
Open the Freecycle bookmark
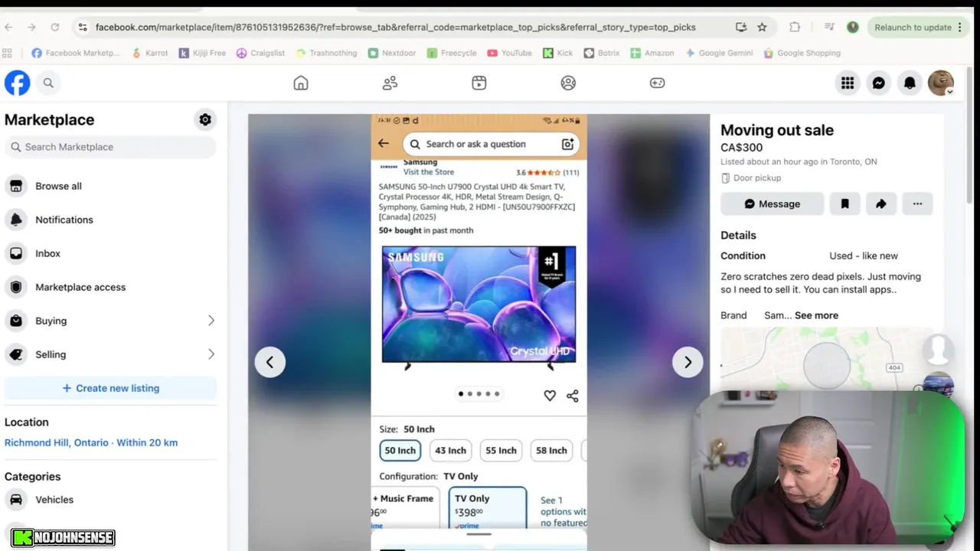point(452,53)
